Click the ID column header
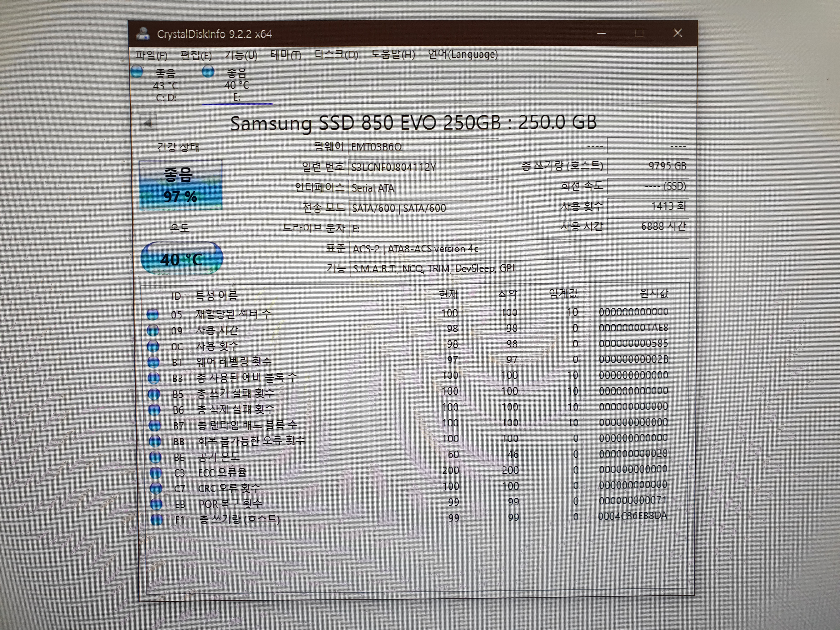The image size is (840, 630). tap(176, 296)
